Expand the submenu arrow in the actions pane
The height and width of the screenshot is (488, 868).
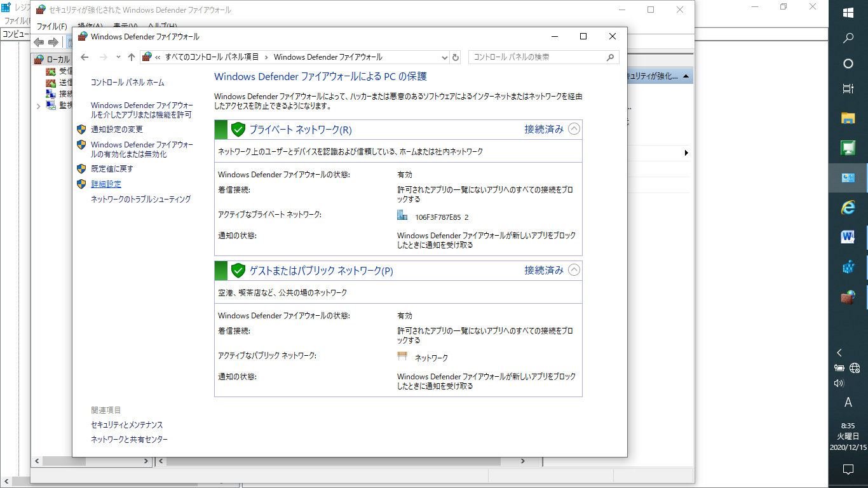pyautogui.click(x=686, y=152)
